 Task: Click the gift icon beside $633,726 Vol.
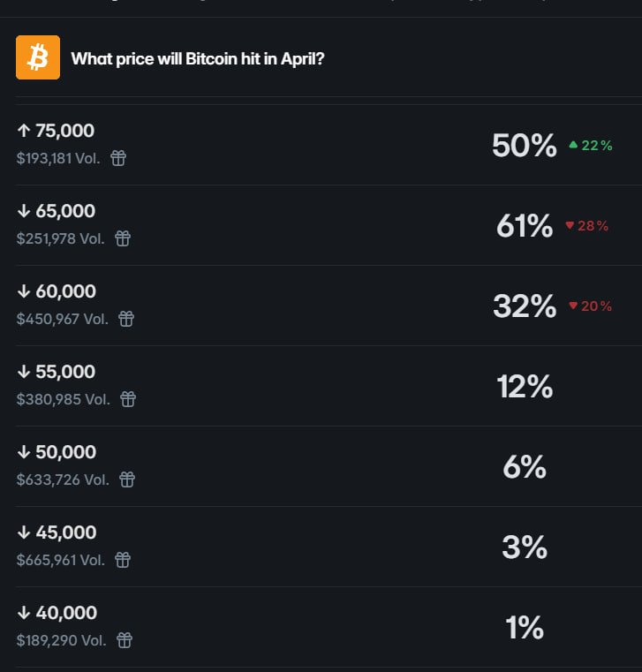127,479
